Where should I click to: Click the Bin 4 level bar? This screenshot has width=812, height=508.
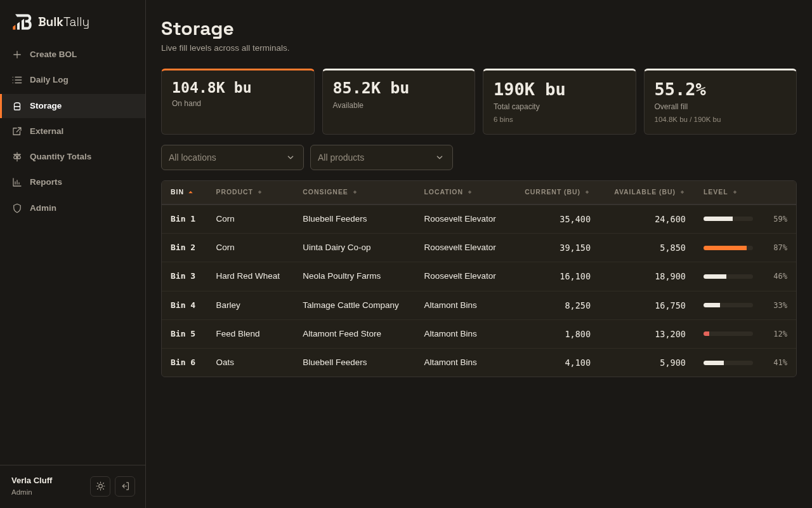click(728, 305)
